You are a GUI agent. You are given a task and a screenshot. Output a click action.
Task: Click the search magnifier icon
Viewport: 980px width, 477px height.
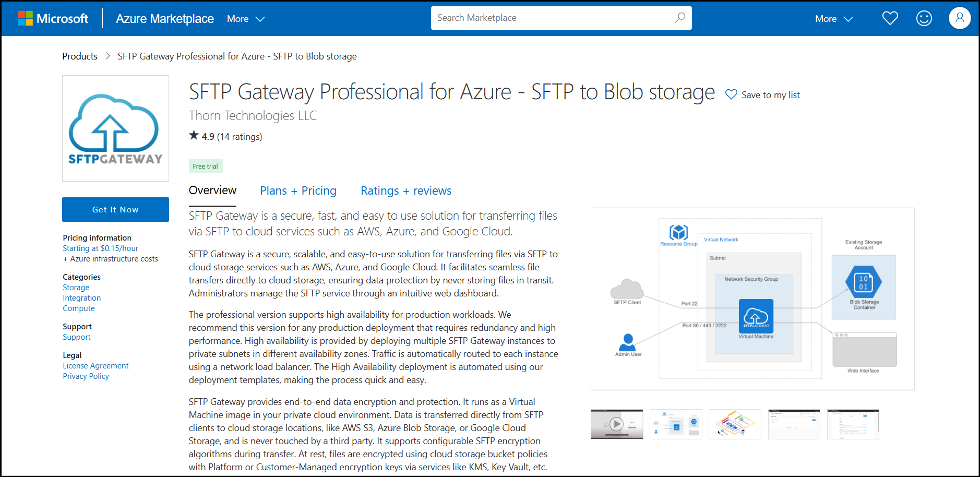pos(679,18)
